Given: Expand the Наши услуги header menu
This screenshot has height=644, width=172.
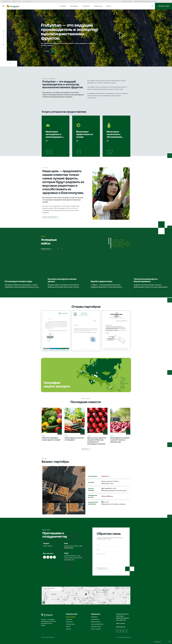Looking at the screenshot, I should click(x=86, y=6).
